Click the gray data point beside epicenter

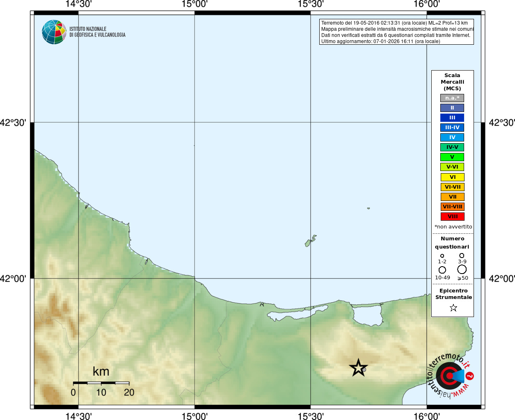pyautogui.click(x=364, y=370)
